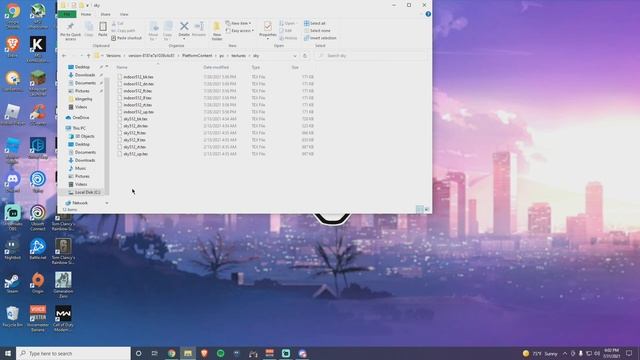This screenshot has width=640, height=360.
Task: Click Select all in ribbon
Action: pyautogui.click(x=315, y=23)
